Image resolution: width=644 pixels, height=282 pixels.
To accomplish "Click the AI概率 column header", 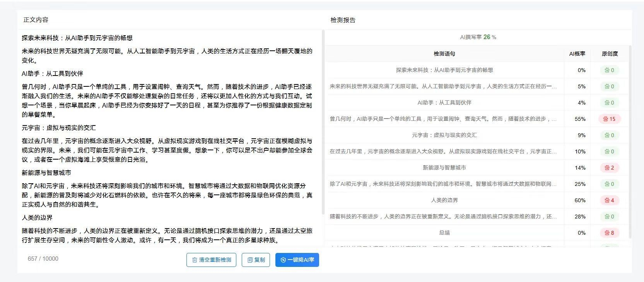I will point(577,54).
